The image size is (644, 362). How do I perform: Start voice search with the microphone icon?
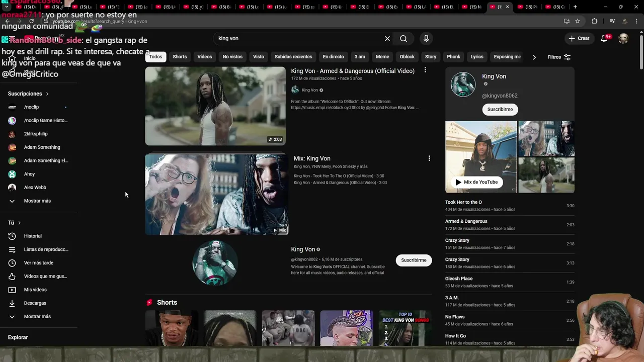click(x=426, y=38)
